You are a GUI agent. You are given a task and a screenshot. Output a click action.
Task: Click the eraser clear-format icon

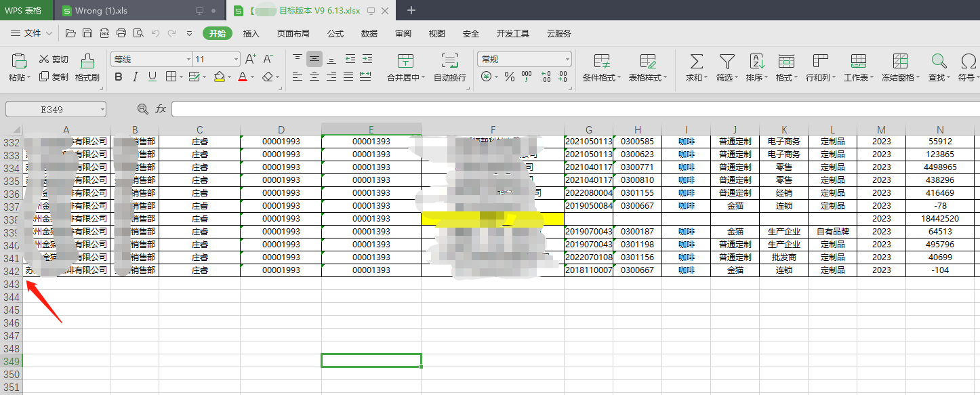click(268, 77)
